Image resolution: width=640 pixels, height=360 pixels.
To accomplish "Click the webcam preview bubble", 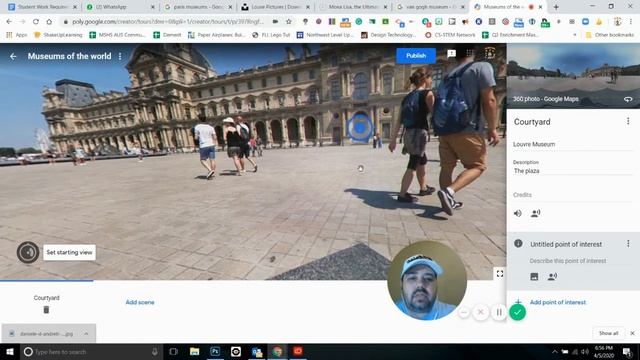I will 427,280.
